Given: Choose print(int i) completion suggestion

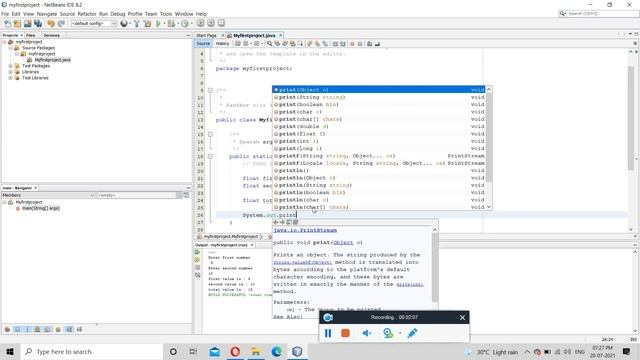Looking at the screenshot, I should click(379, 141).
